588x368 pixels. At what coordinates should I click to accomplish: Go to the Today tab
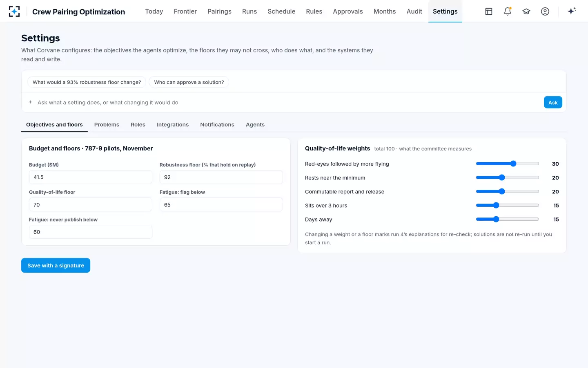154,11
